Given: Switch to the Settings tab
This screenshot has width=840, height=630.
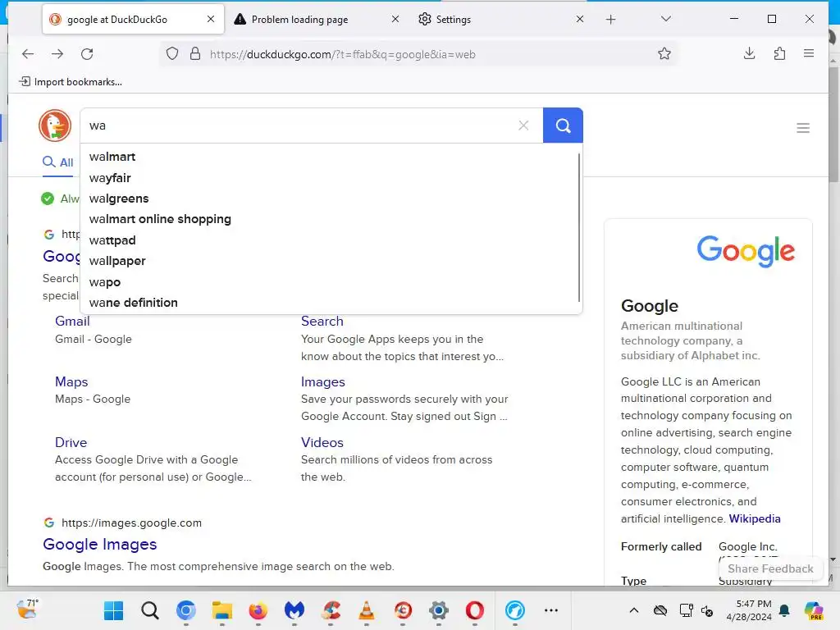Looking at the screenshot, I should tap(453, 20).
